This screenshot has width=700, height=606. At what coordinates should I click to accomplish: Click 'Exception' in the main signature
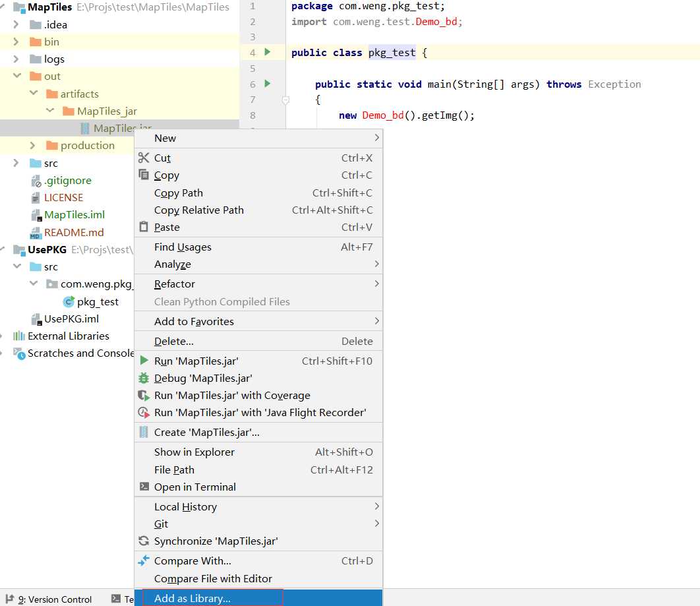[614, 84]
